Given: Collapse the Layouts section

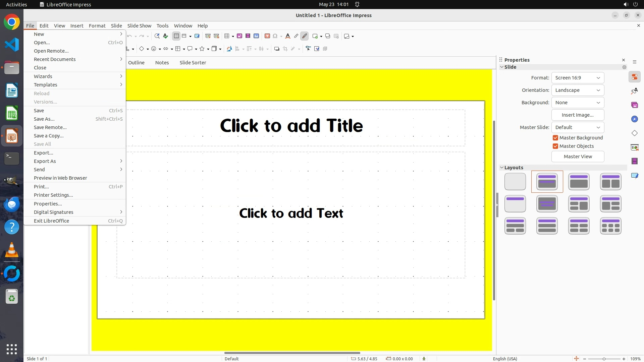Looking at the screenshot, I should [502, 168].
